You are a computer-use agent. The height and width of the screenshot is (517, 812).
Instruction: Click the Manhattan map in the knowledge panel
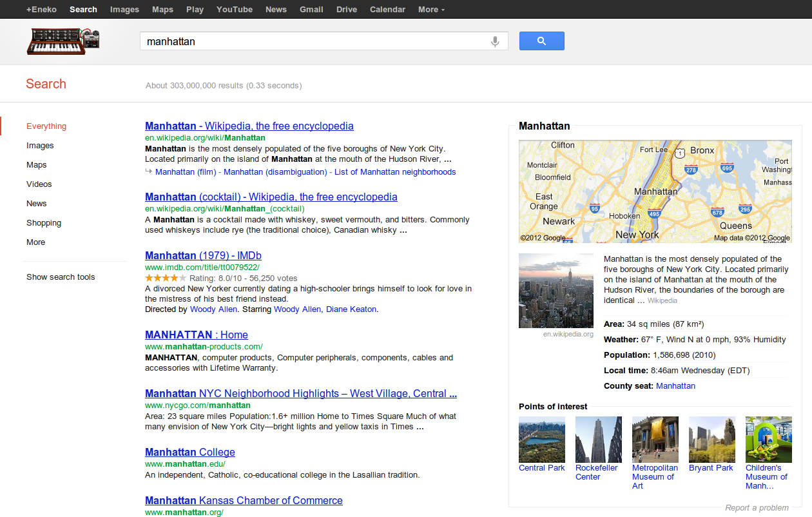pos(655,191)
